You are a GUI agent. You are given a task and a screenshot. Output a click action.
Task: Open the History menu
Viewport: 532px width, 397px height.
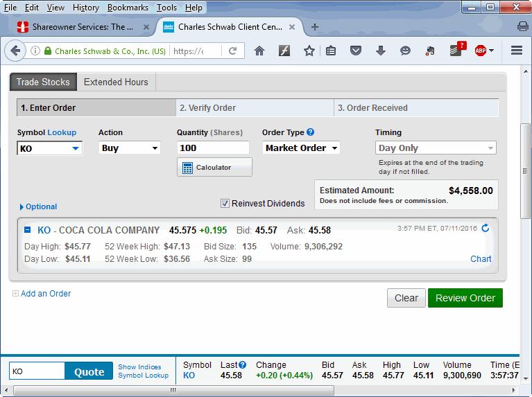[x=85, y=8]
